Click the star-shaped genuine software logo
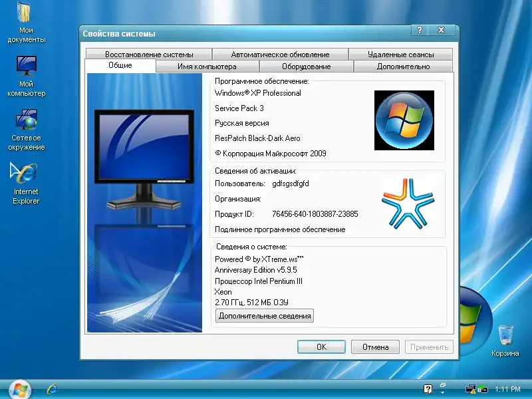Viewport: 532px width, 399px height. coord(408,203)
